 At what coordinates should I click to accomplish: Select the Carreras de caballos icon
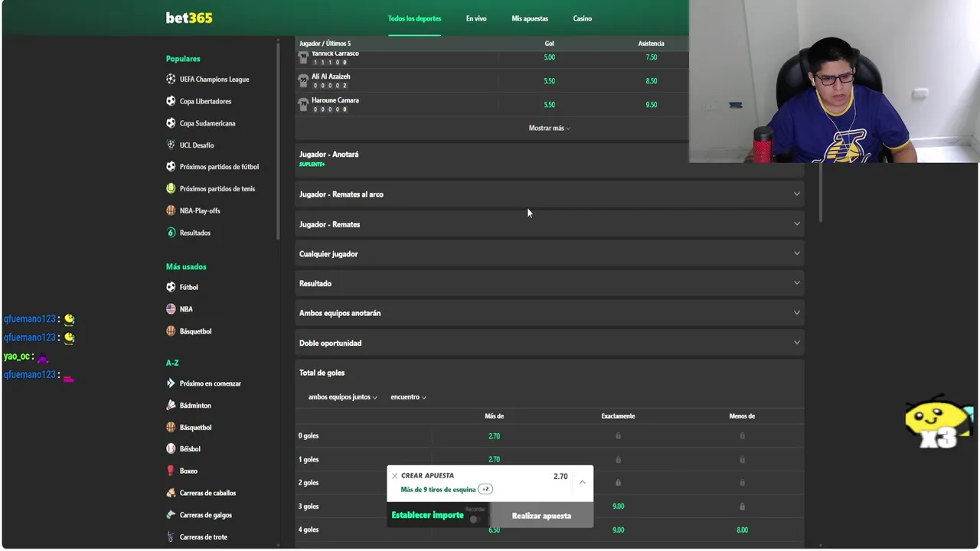click(171, 493)
